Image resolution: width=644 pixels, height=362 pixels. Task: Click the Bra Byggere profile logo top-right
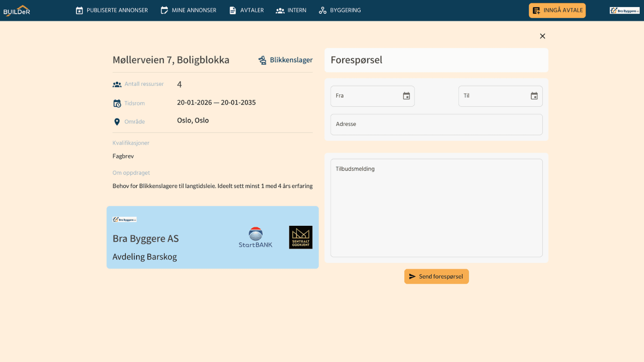(x=624, y=10)
